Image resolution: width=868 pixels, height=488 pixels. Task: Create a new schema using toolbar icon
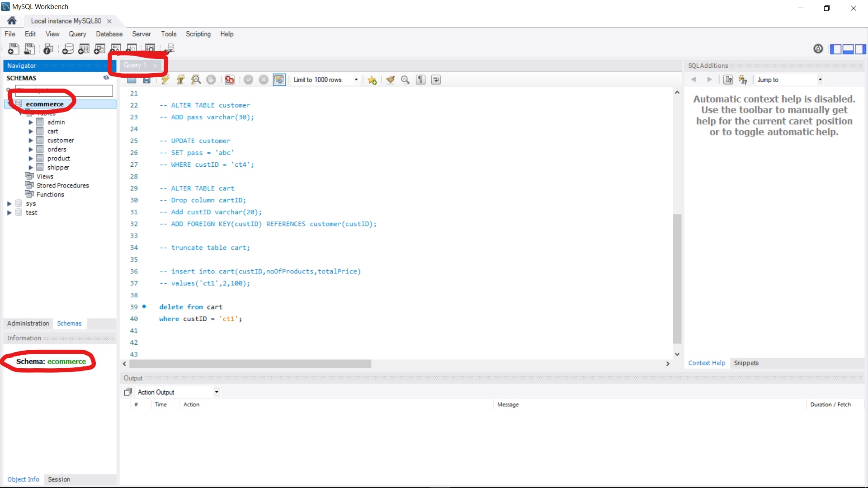point(68,49)
